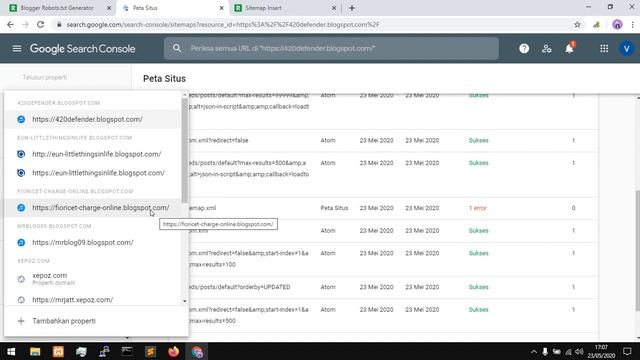Focus the URL inspection search field

click(331, 48)
